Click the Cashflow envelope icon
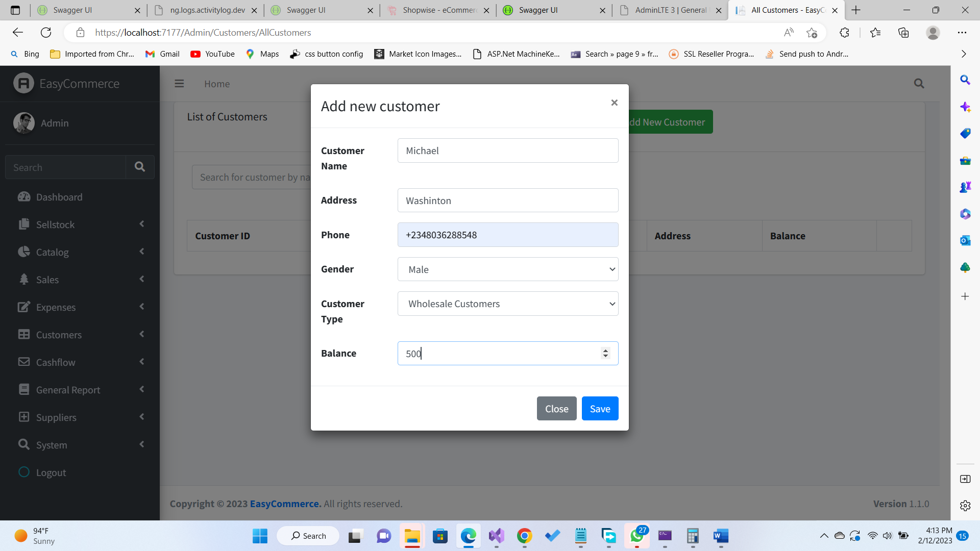This screenshot has height=551, width=980. 24,362
